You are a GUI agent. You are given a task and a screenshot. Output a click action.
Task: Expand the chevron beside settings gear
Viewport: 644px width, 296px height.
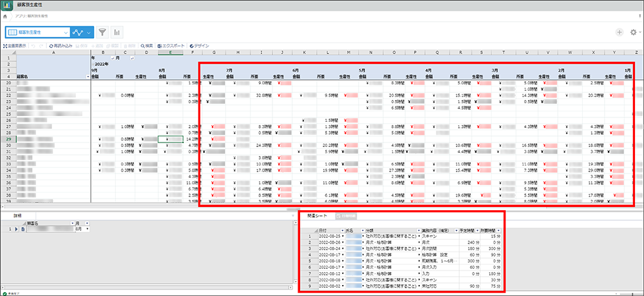[640, 32]
